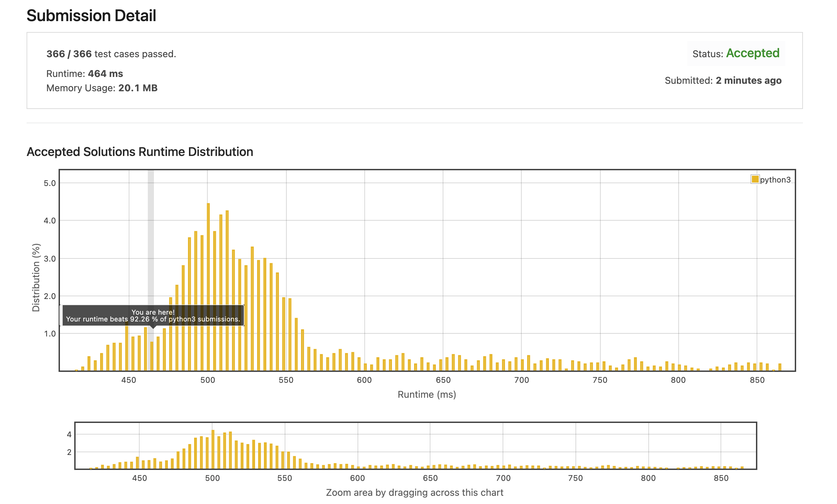Click the 20.1 MB memory usage value

click(138, 88)
